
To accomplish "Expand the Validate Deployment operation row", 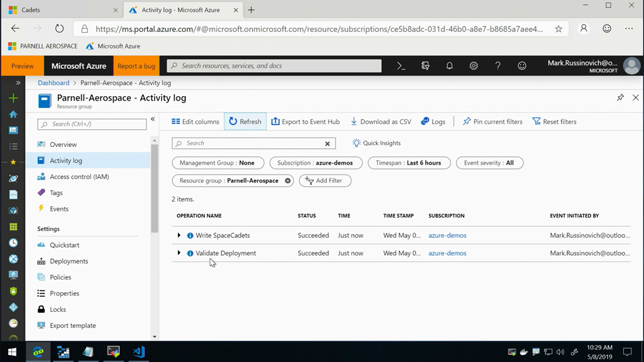I will pos(179,253).
